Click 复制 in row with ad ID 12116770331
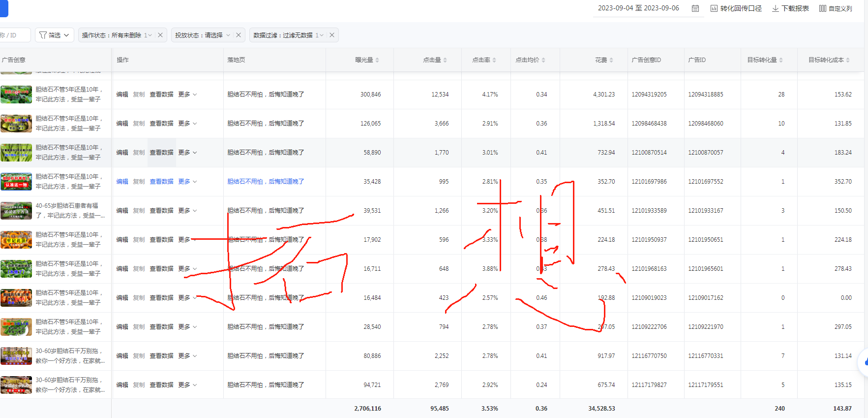 [139, 356]
